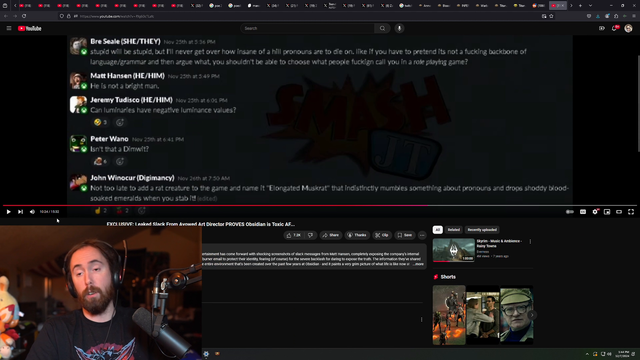Click the search magnifier button
Screen dimensions: 640x360
coord(382,28)
